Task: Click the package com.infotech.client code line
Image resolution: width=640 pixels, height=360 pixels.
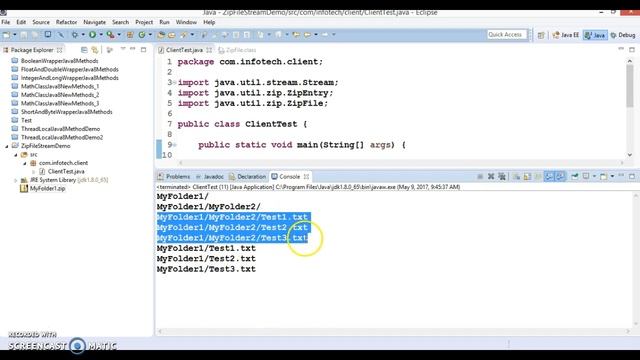Action: coord(250,62)
